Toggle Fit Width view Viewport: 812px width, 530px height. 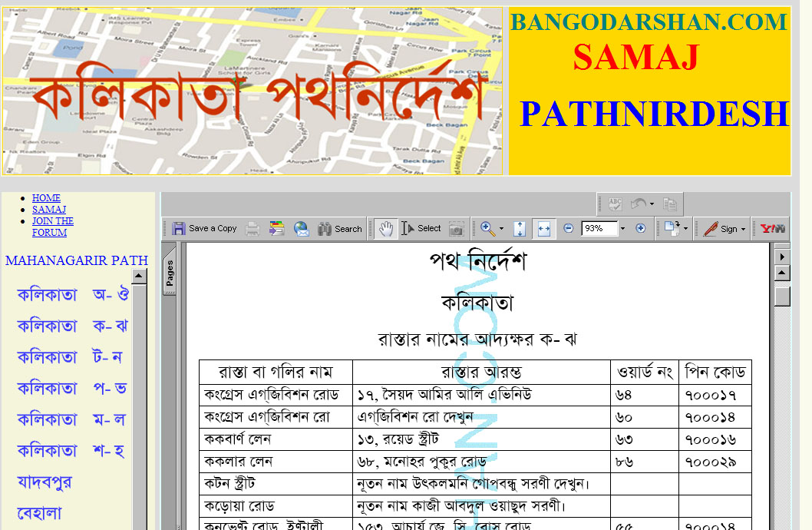coord(543,228)
